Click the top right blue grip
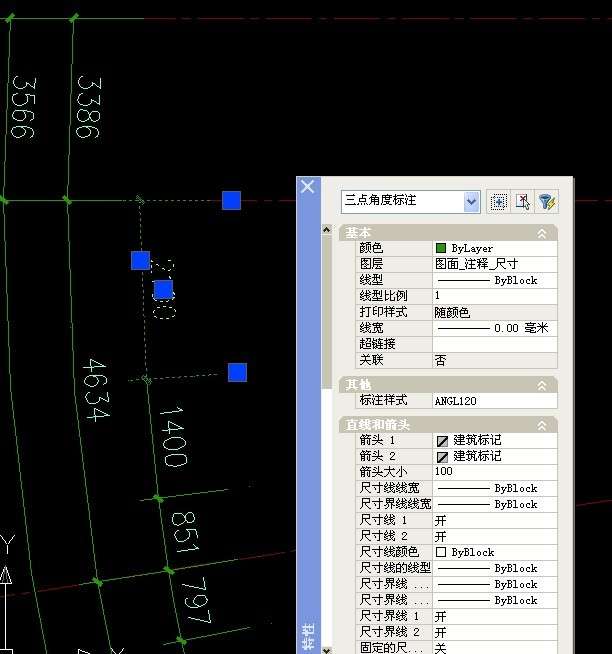 tap(232, 201)
